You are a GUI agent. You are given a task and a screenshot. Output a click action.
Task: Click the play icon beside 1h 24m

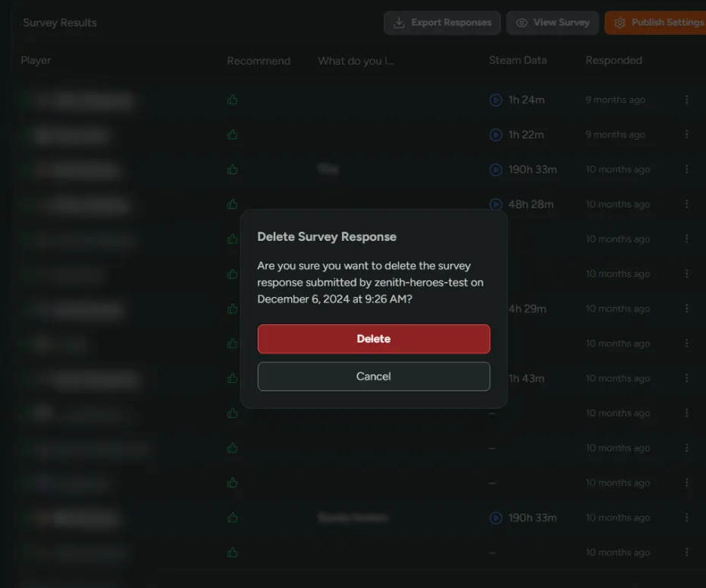(x=496, y=100)
